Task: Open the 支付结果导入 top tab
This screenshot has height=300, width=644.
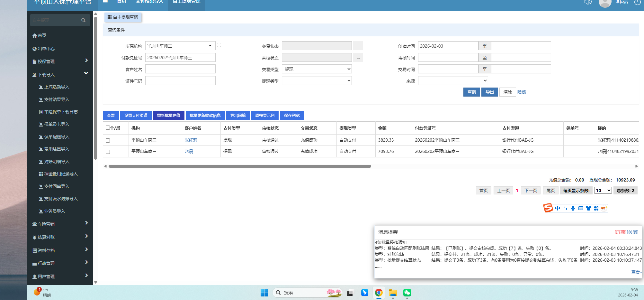Action: [149, 2]
